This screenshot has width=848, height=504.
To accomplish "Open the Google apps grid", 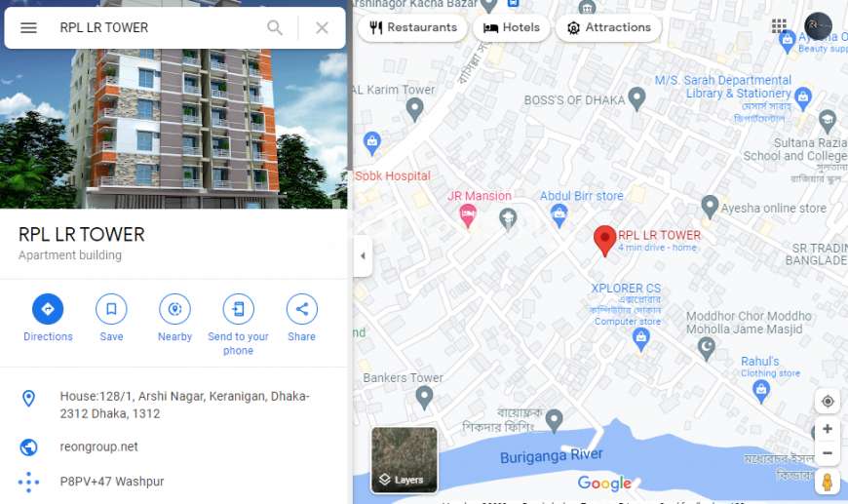I will coord(779,25).
